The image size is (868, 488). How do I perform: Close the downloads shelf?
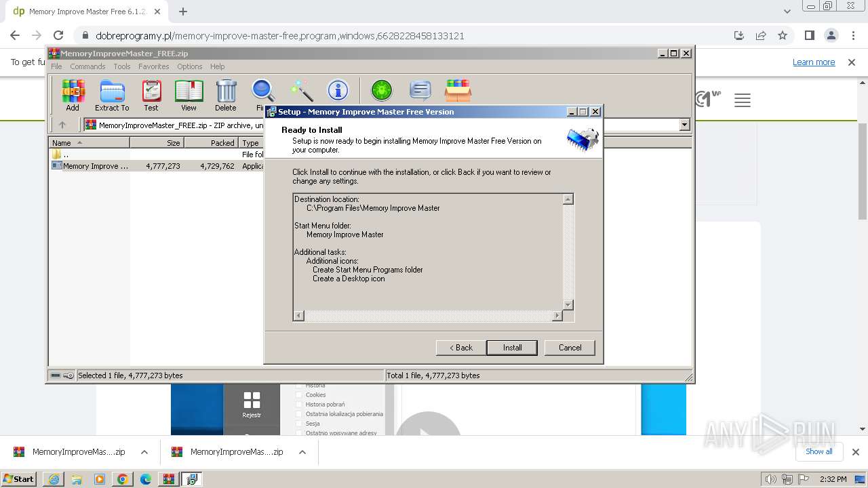pos(856,452)
